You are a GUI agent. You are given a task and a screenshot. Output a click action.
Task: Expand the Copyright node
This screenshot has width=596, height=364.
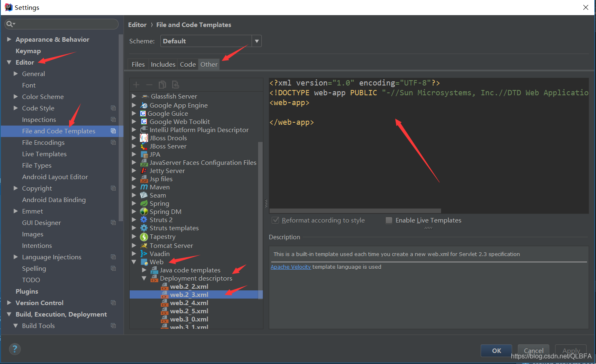pyautogui.click(x=16, y=188)
